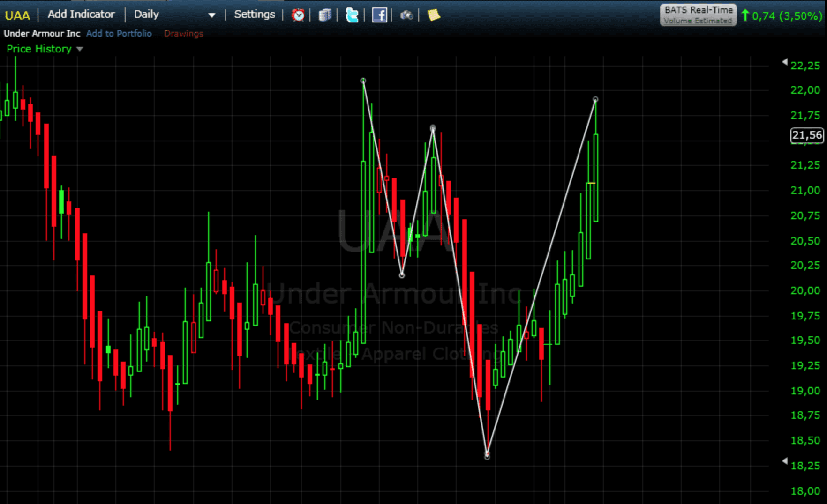Click the upper price scale arrow marker
827x504 pixels.
click(x=785, y=62)
